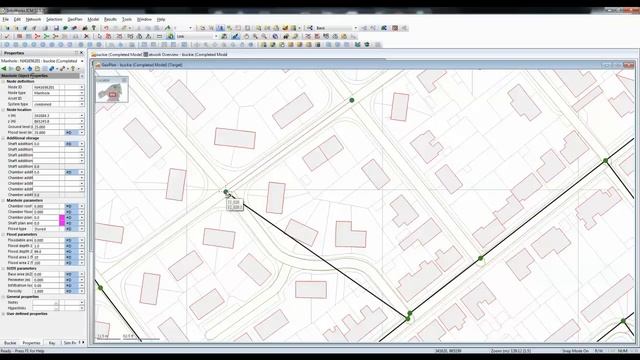The width and height of the screenshot is (640, 360).
Task: Click the Manhole Object Properties header bar
Action: 40,76
